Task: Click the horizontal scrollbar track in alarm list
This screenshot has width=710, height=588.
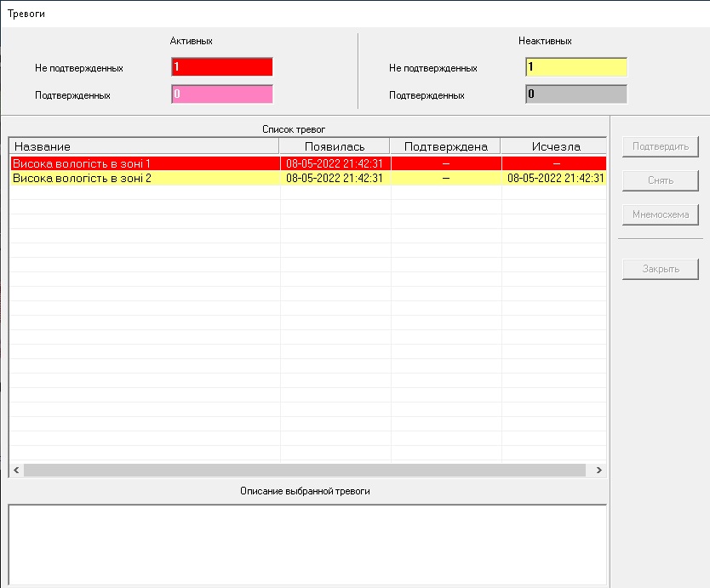Action: click(x=304, y=470)
